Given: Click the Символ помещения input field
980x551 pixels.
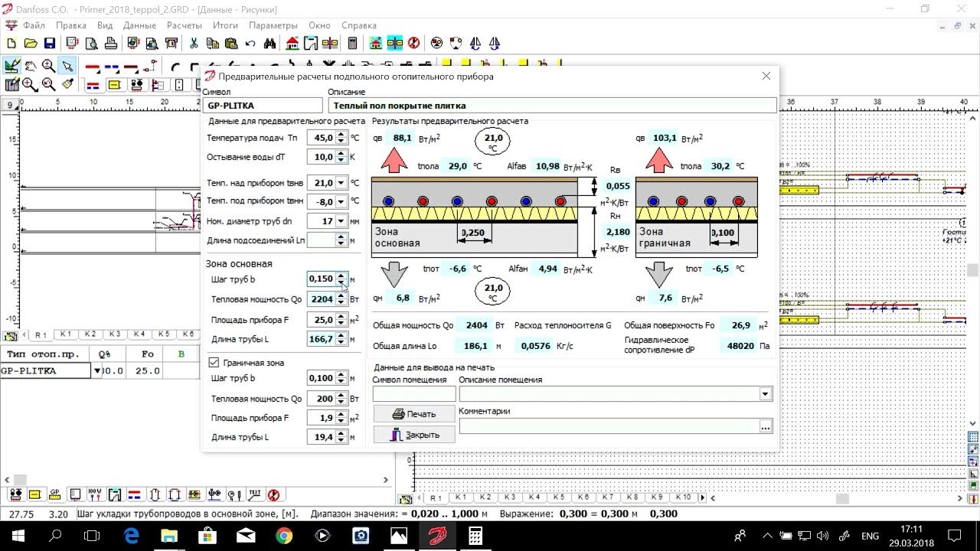Looking at the screenshot, I should [x=413, y=394].
